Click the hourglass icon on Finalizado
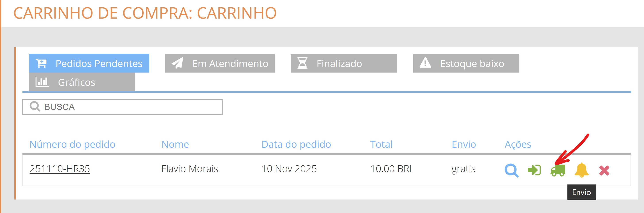Viewport: 644px width, 213px height. [302, 63]
